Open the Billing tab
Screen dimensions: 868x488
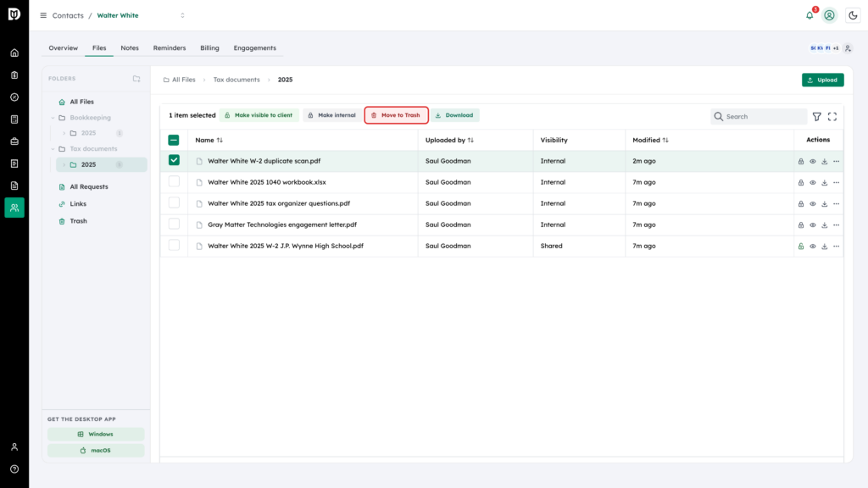coord(210,48)
